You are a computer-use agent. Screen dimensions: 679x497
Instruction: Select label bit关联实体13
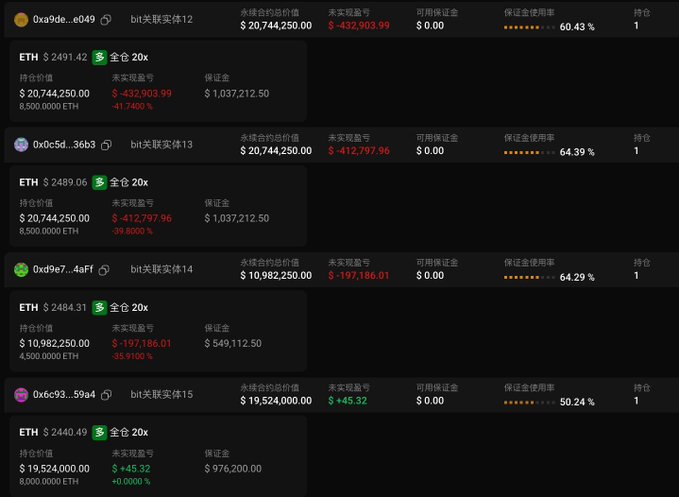click(x=162, y=145)
